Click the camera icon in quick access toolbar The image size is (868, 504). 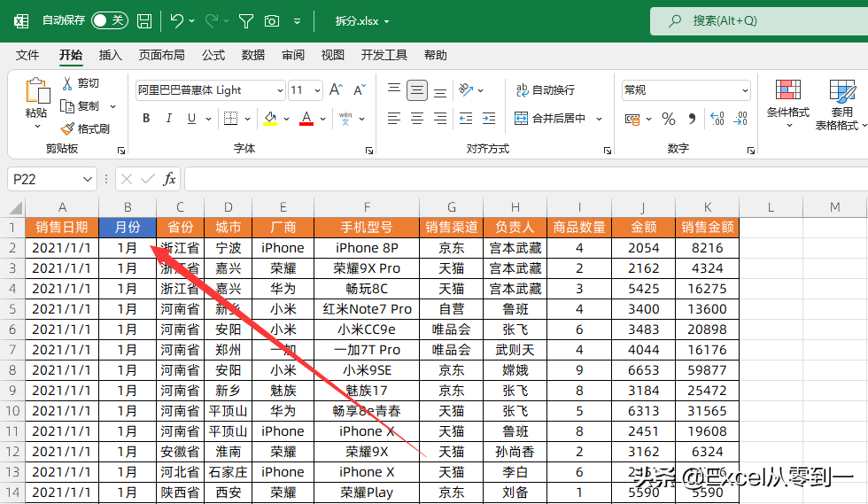coord(272,21)
